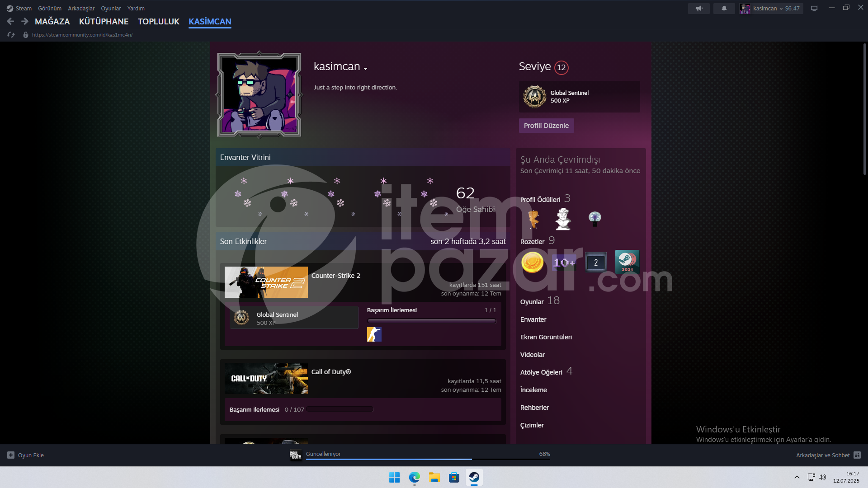Open the Arkadaşlar menu
Image resolution: width=868 pixels, height=488 pixels.
pos(81,9)
